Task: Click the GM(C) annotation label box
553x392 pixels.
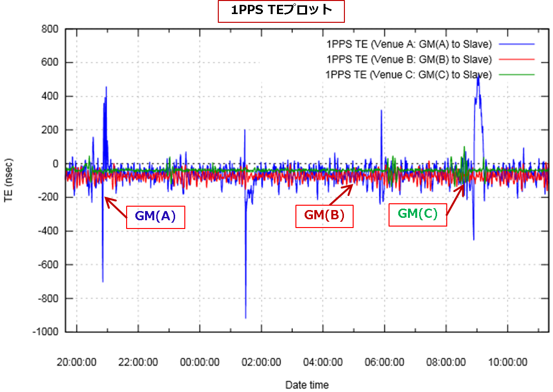Action: point(417,213)
